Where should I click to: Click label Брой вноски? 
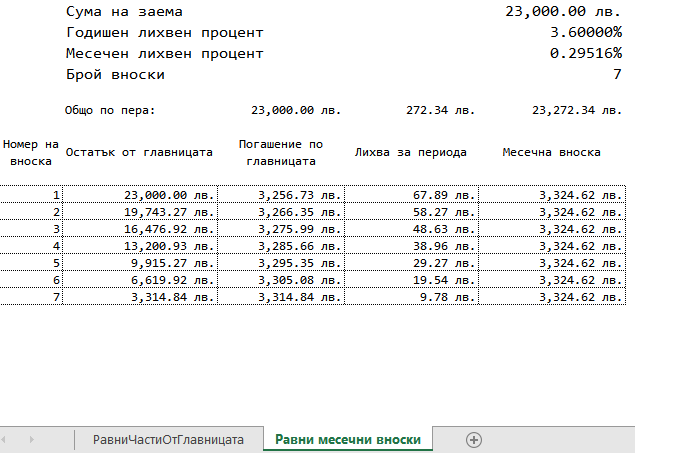(115, 75)
